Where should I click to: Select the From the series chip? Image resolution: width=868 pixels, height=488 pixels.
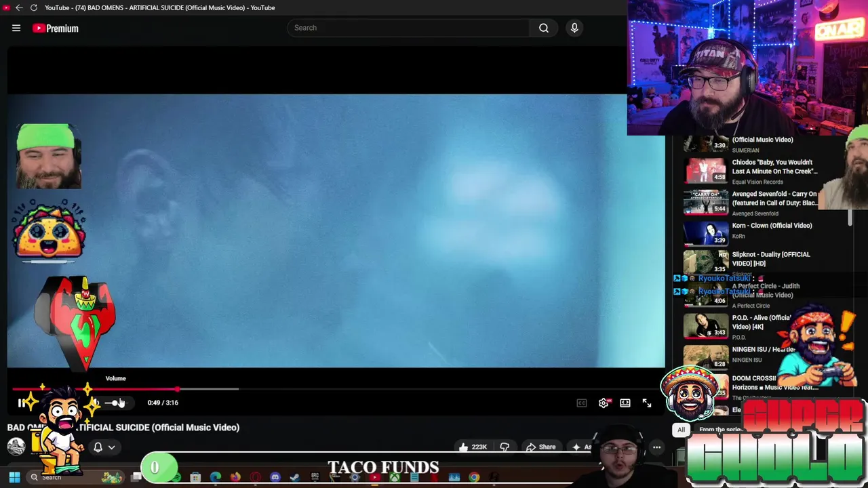[x=720, y=430]
